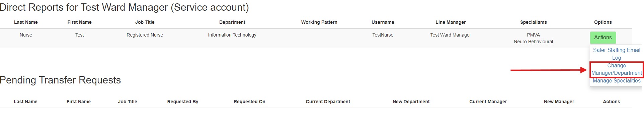
Task: Click Working Pattern column header
Action: [x=319, y=22]
